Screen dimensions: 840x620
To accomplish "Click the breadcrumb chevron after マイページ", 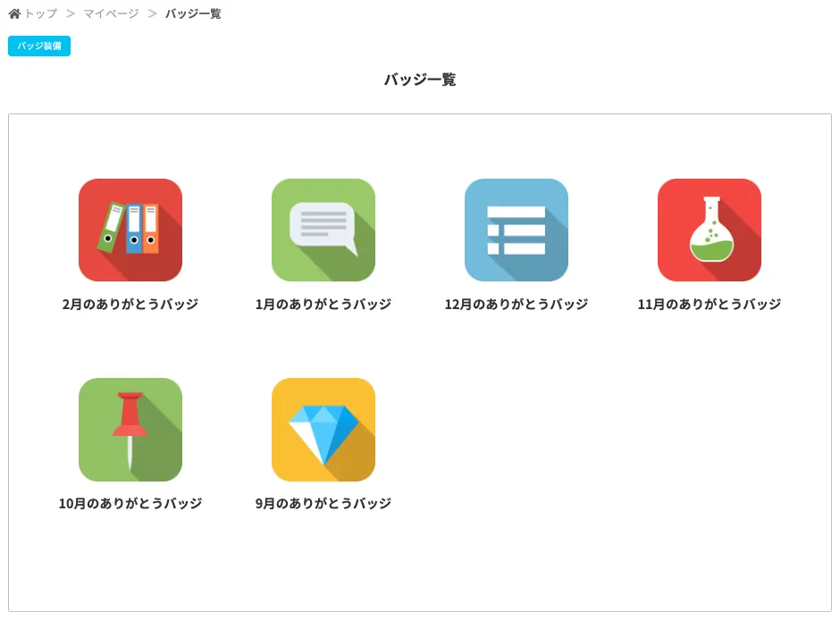I will point(153,13).
